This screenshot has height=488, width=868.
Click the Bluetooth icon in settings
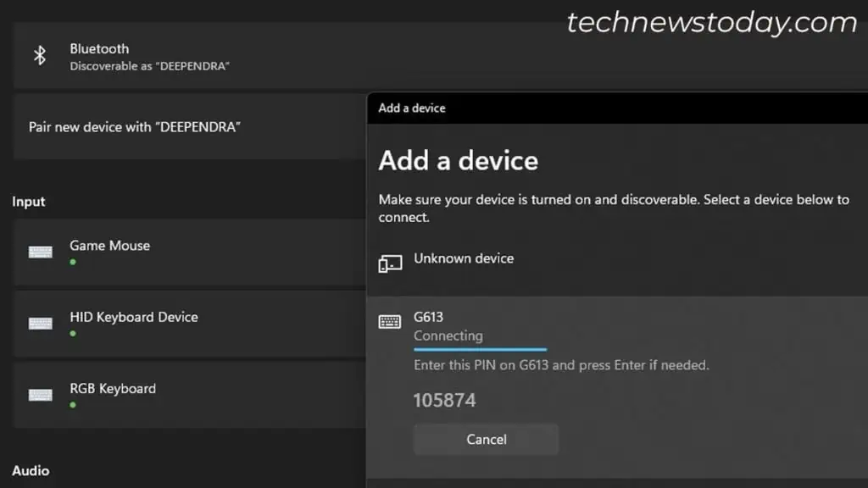[39, 54]
